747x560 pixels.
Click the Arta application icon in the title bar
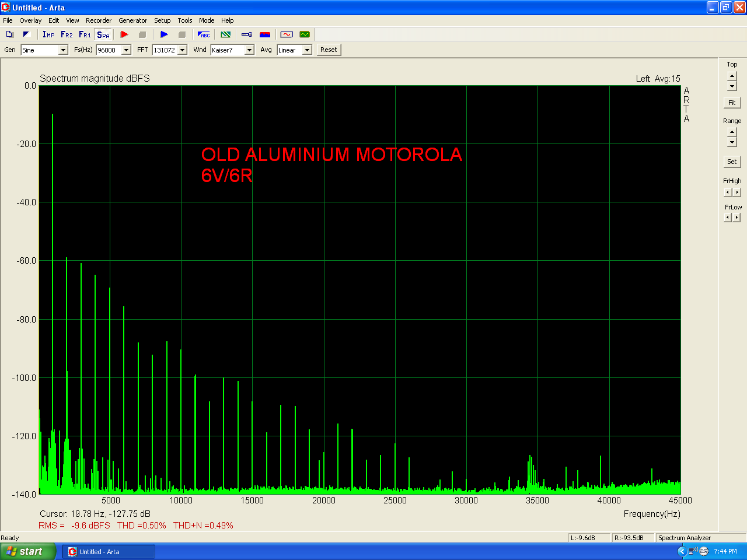6,8
